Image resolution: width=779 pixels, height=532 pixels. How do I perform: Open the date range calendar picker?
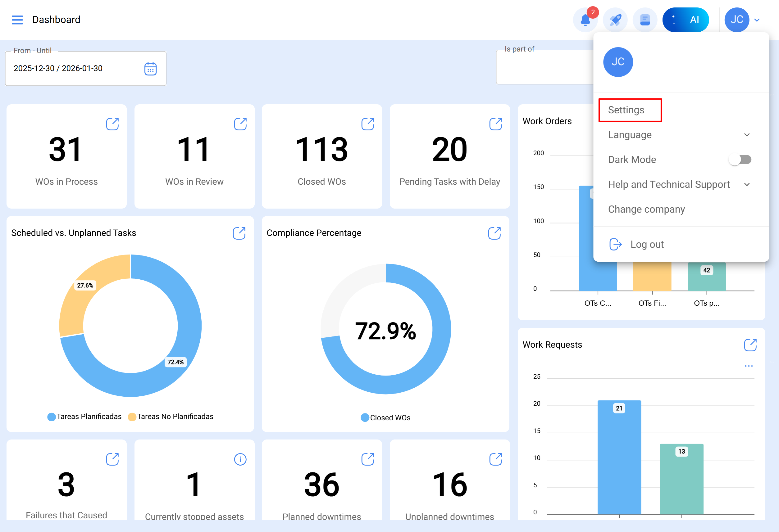pos(151,68)
